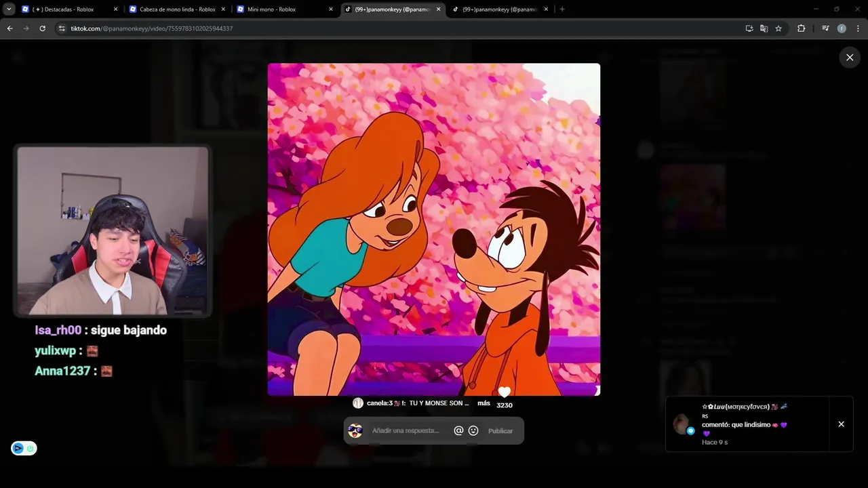Viewport: 868px width, 488px height.
Task: Switch to the last panamonkeyy TikTok tab
Action: [x=500, y=9]
